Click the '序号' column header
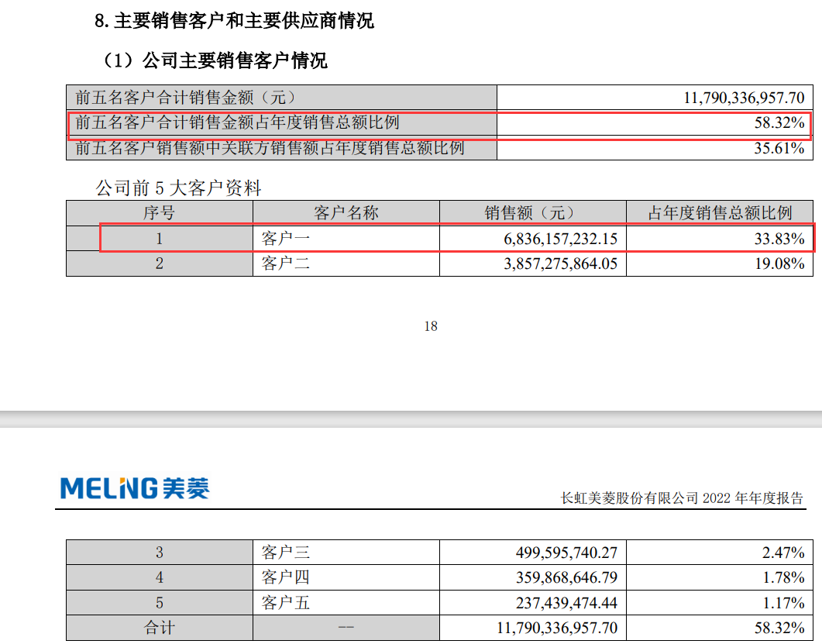822x644 pixels. (160, 213)
